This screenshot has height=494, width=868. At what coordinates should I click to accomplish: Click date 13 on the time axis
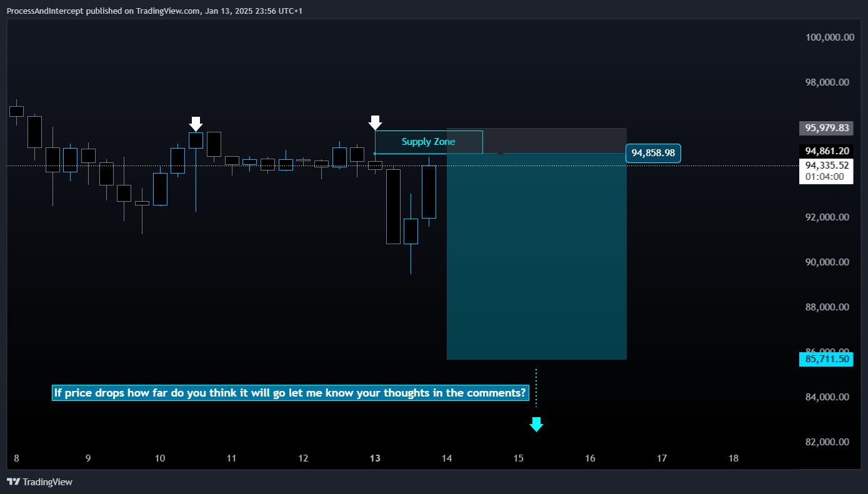coord(375,458)
